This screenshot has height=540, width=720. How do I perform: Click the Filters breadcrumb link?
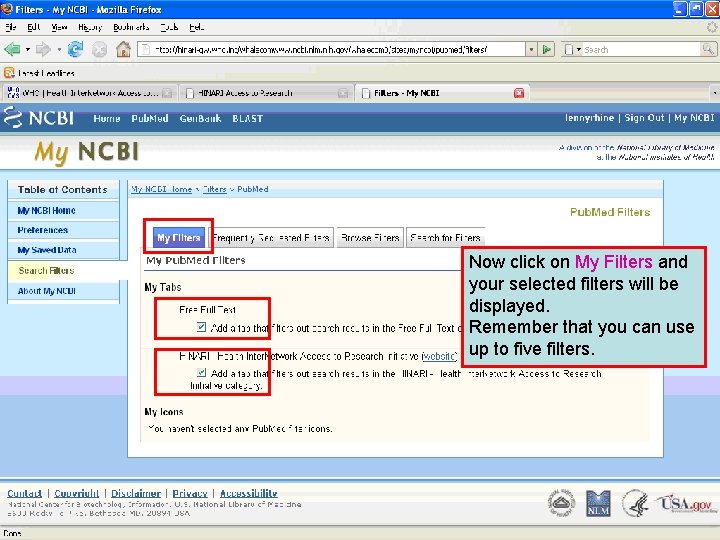tap(215, 189)
